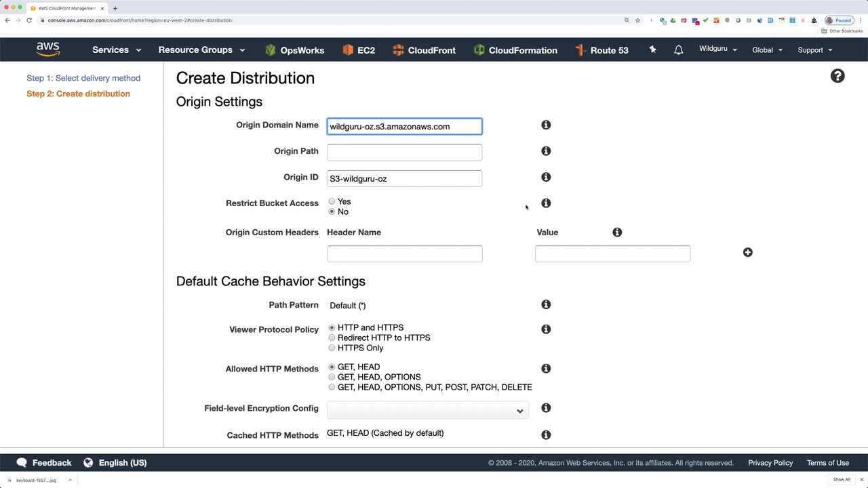Show info for Origin Domain Name
The width and height of the screenshot is (868, 488).
546,125
